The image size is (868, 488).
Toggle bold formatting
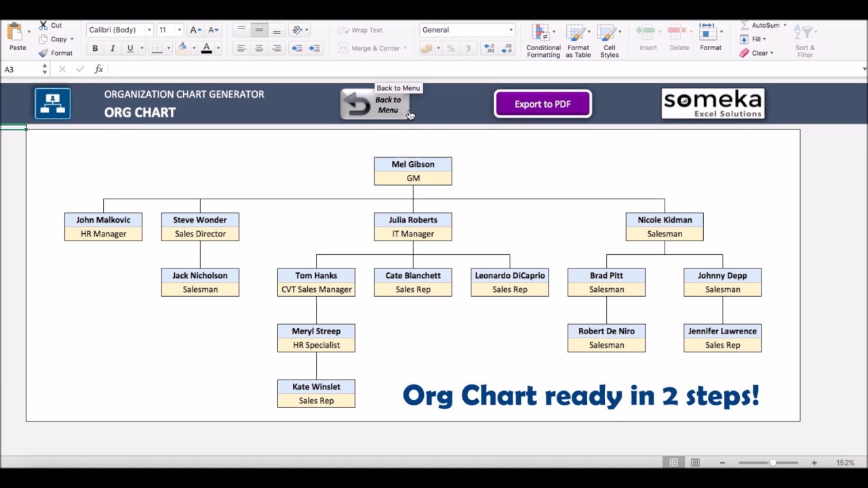95,48
